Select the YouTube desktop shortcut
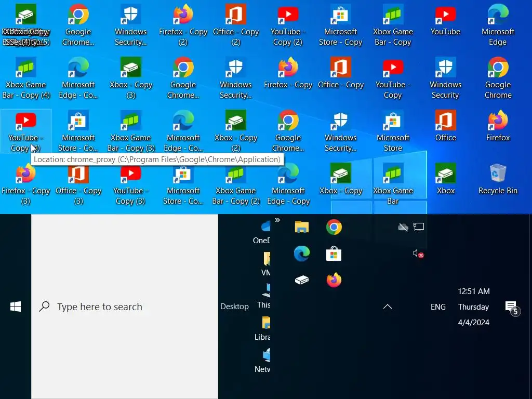532x399 pixels. point(445,20)
